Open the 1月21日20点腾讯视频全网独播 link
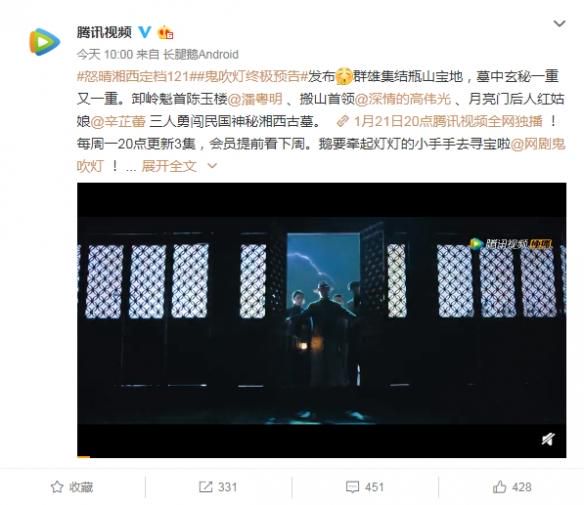584x505 pixels. coord(439,121)
